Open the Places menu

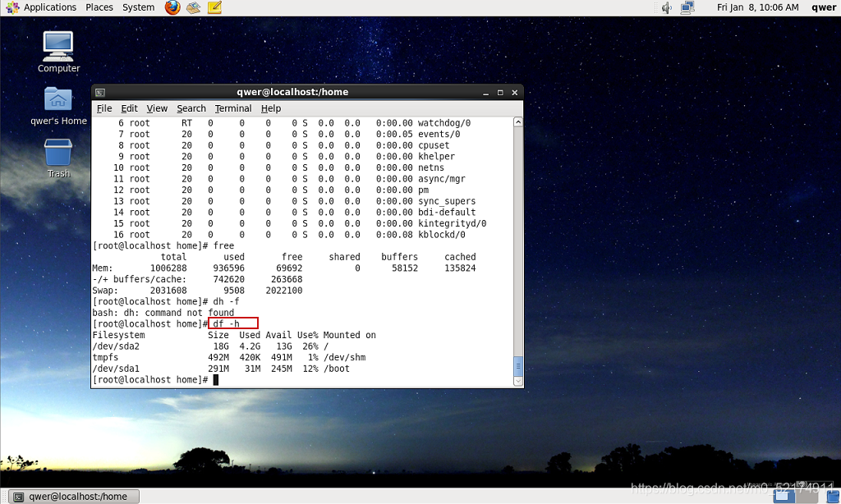tap(99, 7)
